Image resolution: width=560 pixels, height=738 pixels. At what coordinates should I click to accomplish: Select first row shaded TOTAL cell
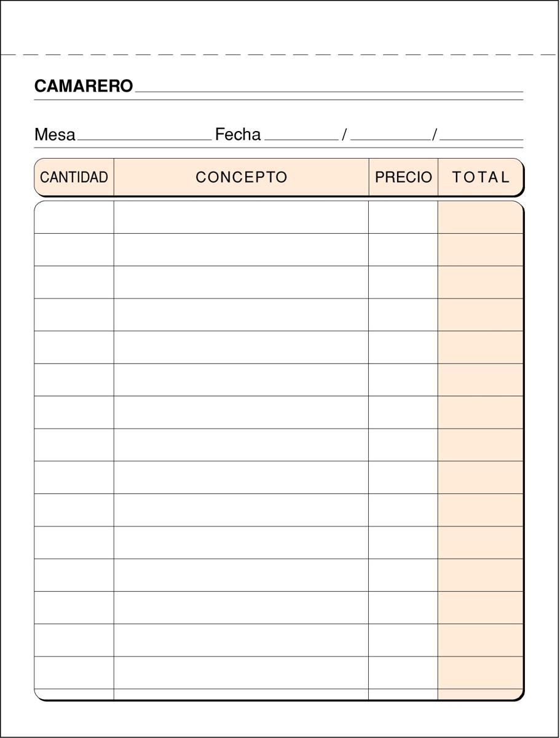pos(480,218)
